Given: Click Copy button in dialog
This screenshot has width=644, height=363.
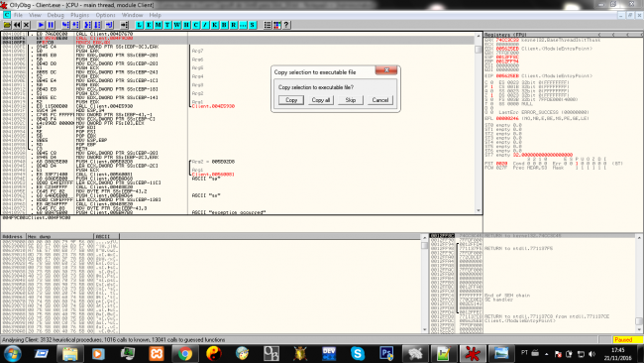Looking at the screenshot, I should [x=291, y=100].
